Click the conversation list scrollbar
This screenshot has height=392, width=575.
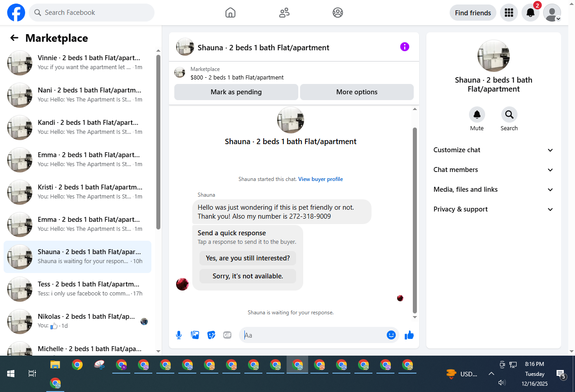pos(158,142)
